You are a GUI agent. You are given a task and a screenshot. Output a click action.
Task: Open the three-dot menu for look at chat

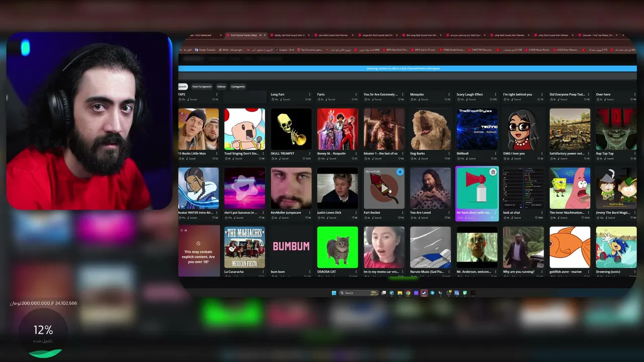click(542, 213)
